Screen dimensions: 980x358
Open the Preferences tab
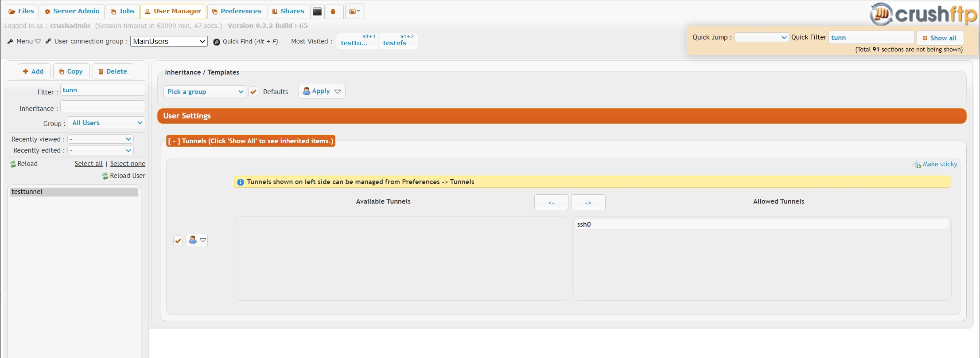point(237,11)
